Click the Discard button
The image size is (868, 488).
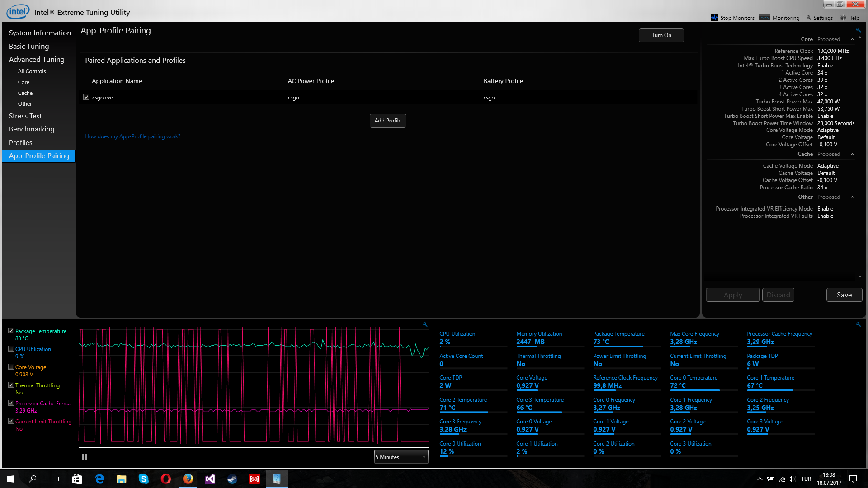778,295
